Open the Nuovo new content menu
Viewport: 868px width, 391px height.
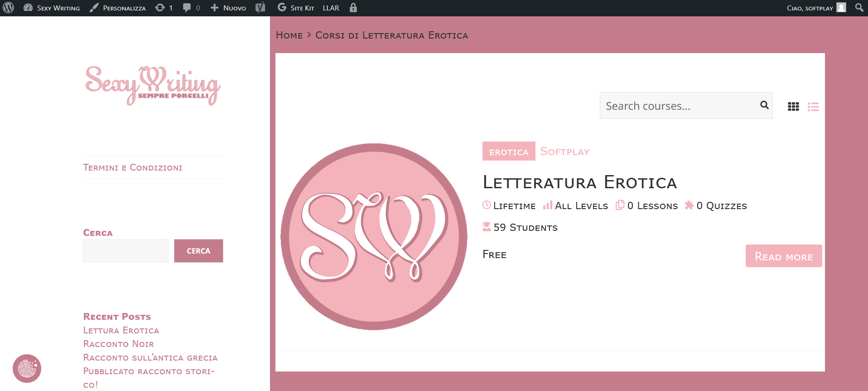(228, 8)
